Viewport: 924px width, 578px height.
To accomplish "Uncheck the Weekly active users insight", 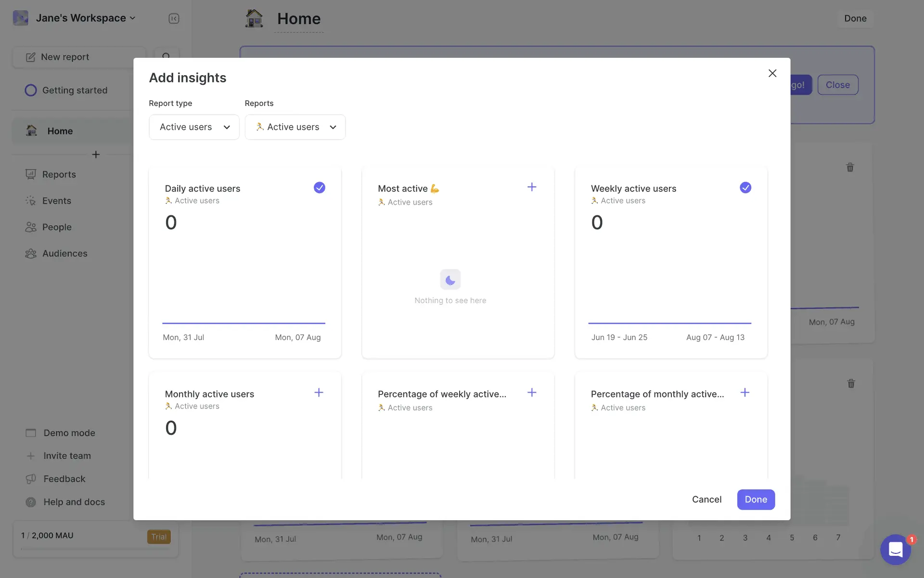I will pos(745,188).
